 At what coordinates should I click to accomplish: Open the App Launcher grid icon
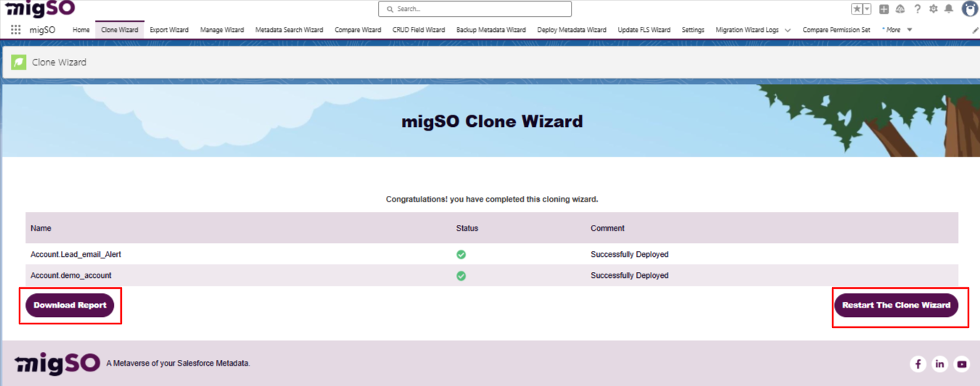[15, 30]
